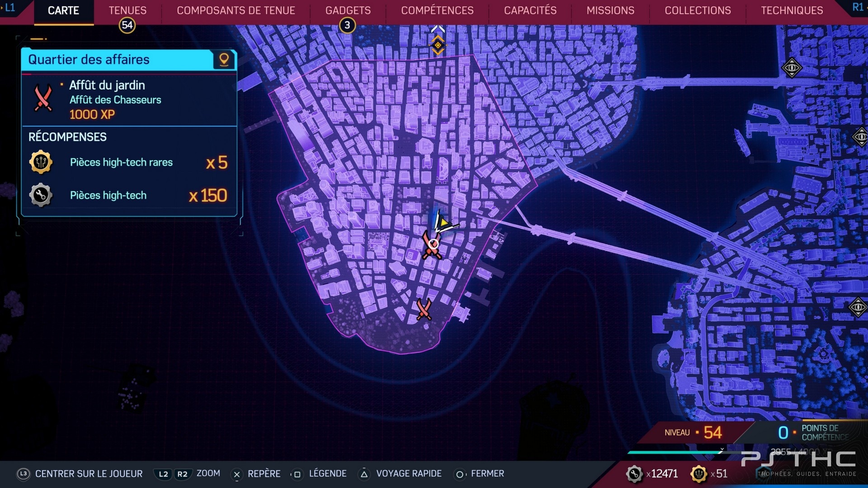Click the cross button icon beside REPÈRE
This screenshot has height=488, width=868.
point(236,474)
